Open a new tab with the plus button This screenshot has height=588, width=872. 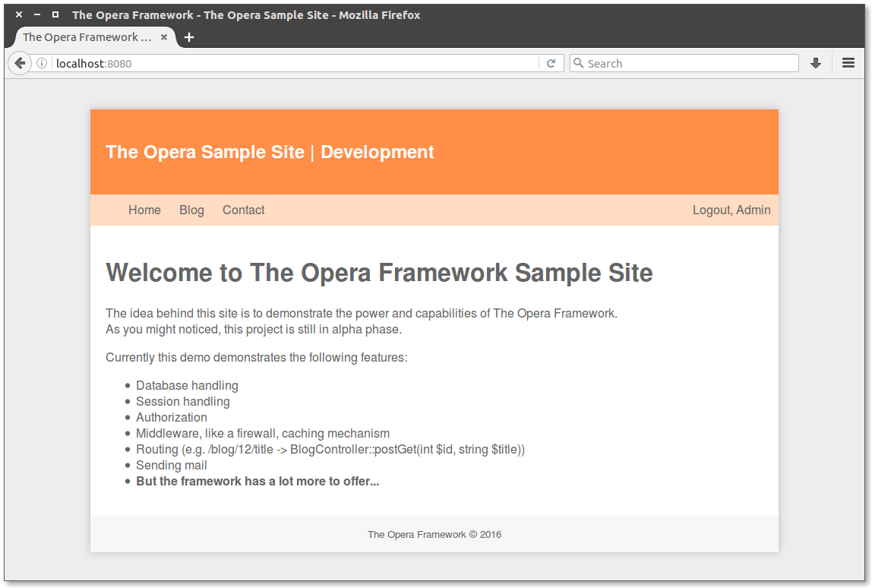(189, 37)
